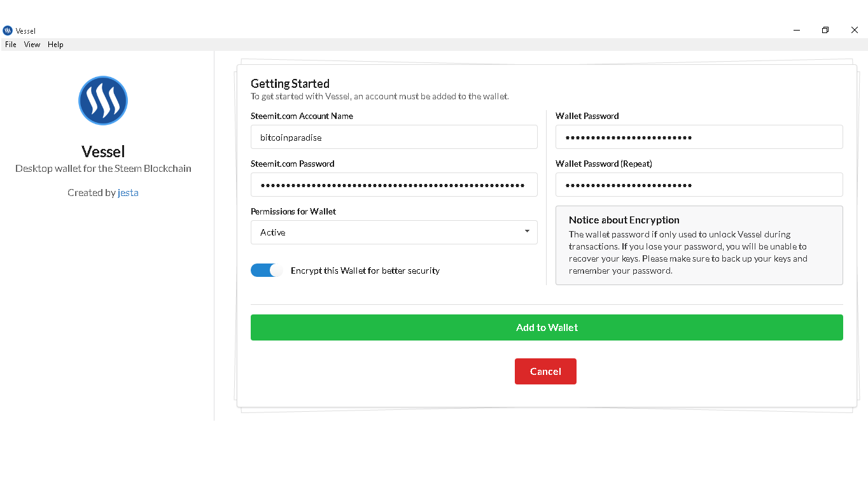Focus the Wallet Password field
Viewport: 868px width, 499px height.
(x=699, y=137)
